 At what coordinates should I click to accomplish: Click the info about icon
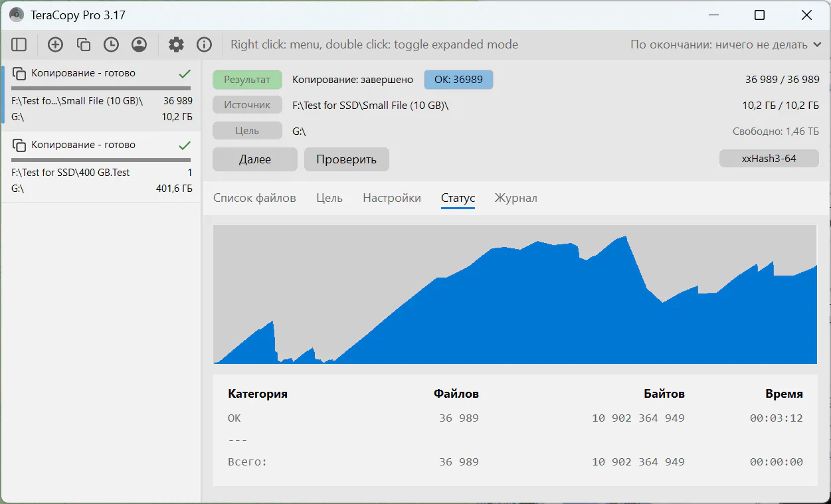204,44
